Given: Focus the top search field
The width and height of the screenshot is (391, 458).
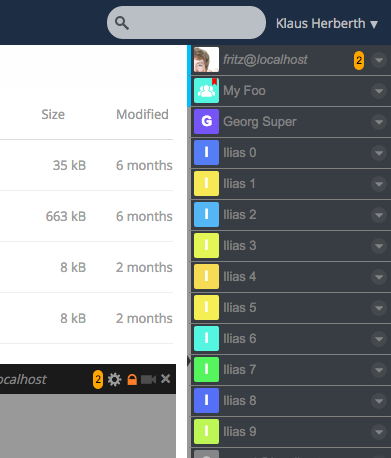Looking at the screenshot, I should coord(186,23).
